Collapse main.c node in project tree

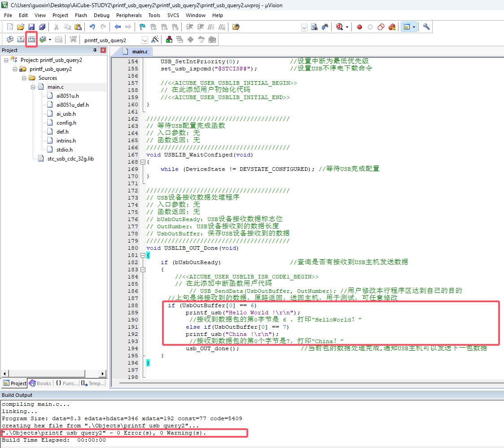click(x=33, y=87)
